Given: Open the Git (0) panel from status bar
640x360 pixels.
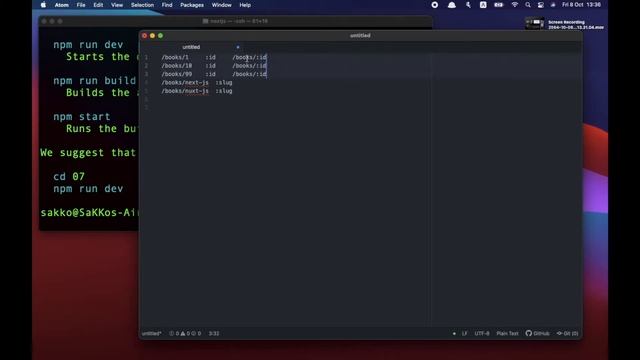Looking at the screenshot, I should pyautogui.click(x=567, y=333).
